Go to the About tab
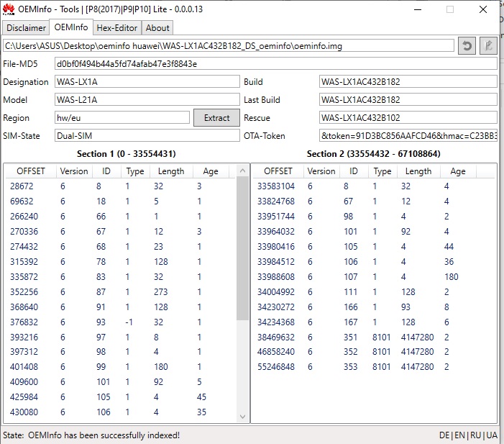504x444 pixels. pos(157,28)
